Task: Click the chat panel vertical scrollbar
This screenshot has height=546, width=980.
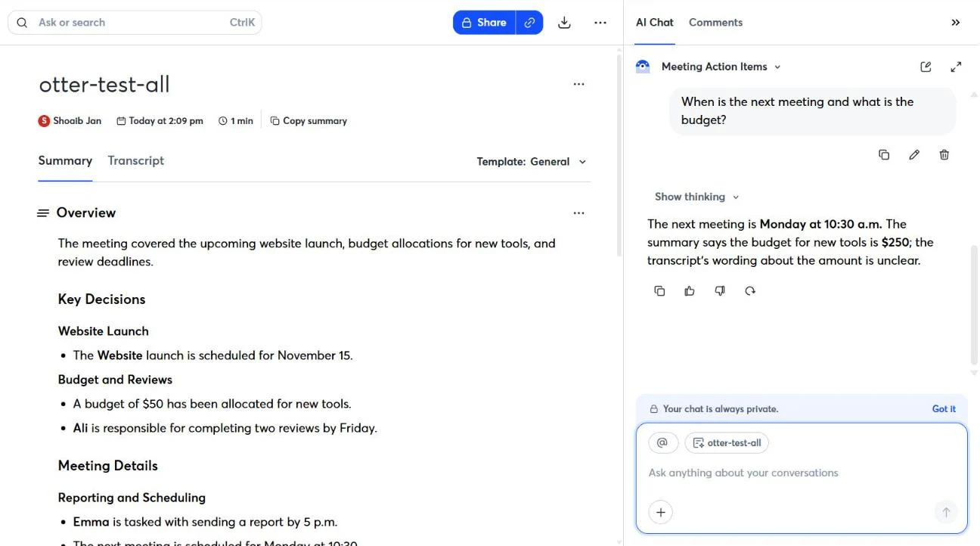Action: tap(974, 304)
